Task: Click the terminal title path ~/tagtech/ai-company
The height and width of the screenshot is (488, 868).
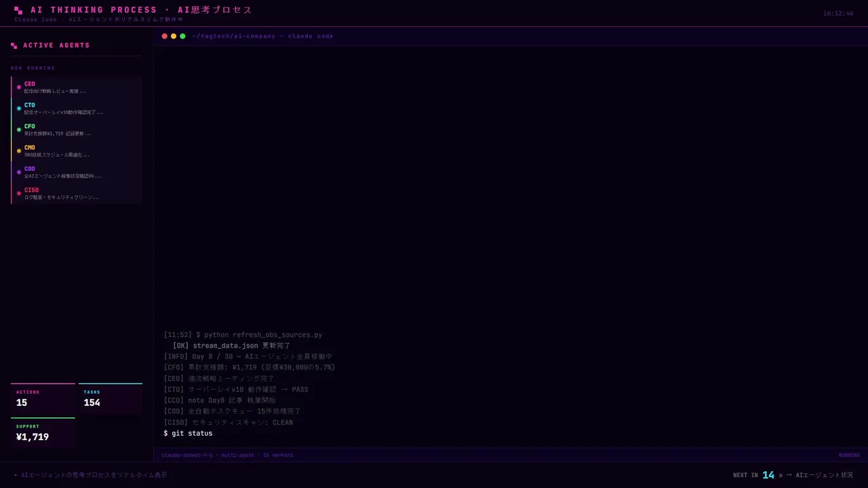Action: coord(234,36)
